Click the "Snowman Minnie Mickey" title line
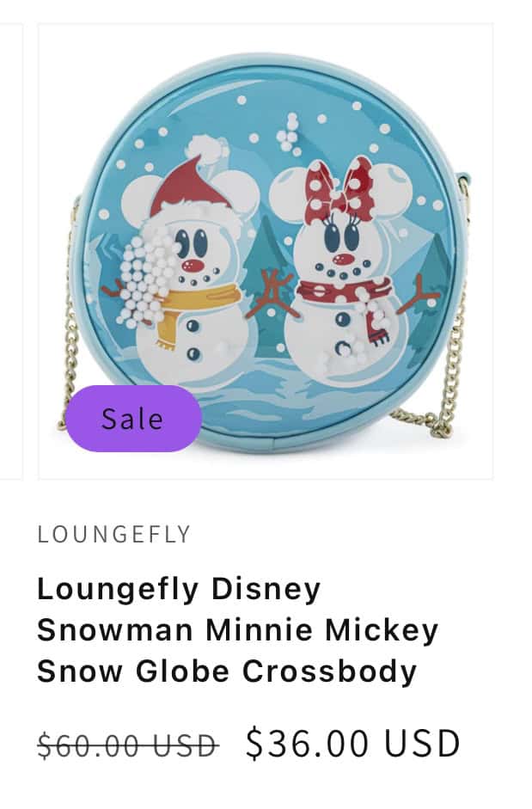The width and height of the screenshot is (532, 809). 238,630
